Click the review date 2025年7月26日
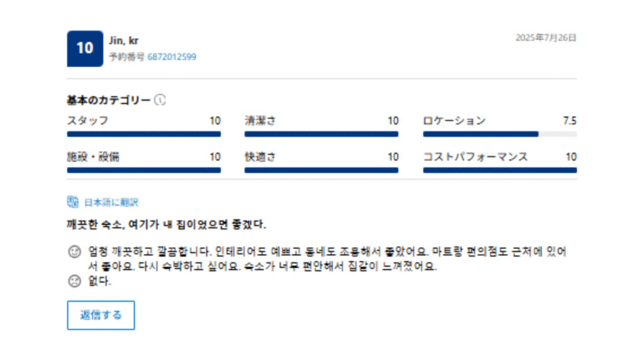Screen dimensions: 644x362 (x=546, y=38)
